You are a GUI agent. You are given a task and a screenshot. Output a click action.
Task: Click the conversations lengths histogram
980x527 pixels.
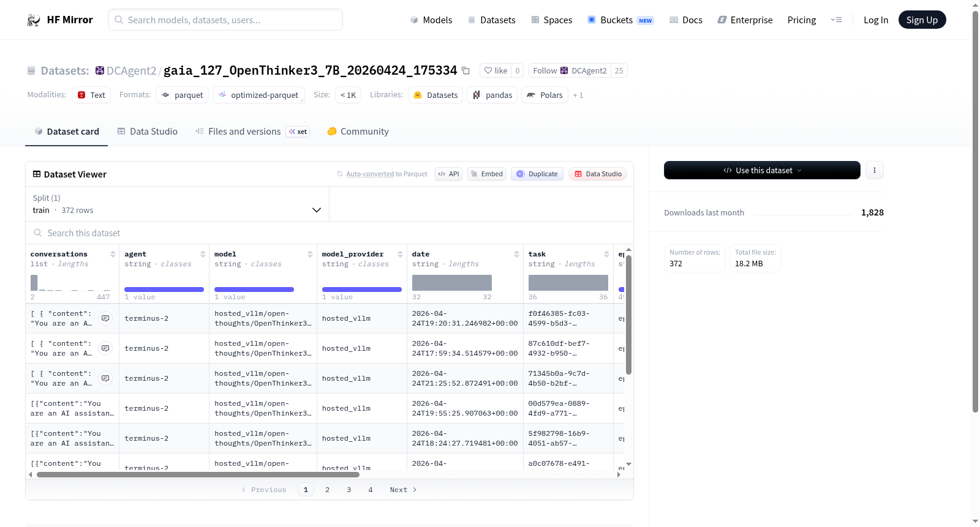tap(70, 283)
